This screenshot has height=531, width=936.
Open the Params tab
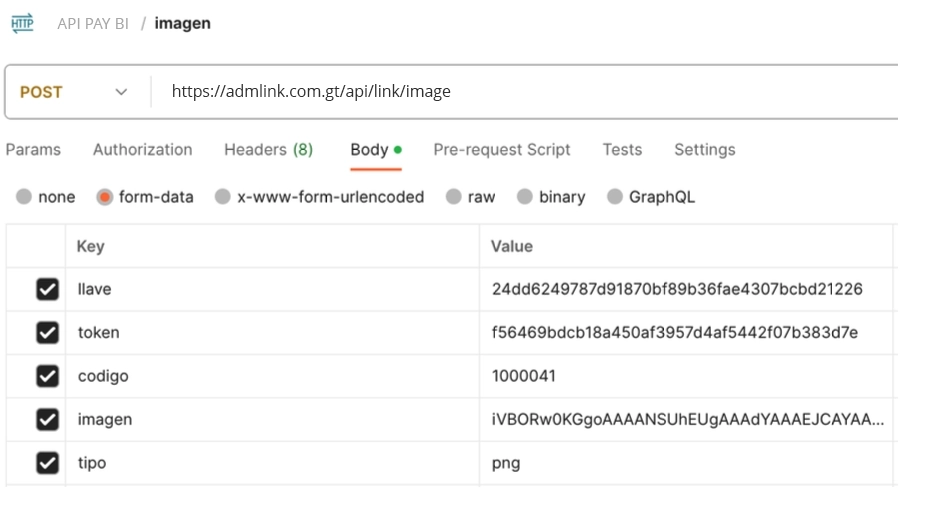point(33,150)
